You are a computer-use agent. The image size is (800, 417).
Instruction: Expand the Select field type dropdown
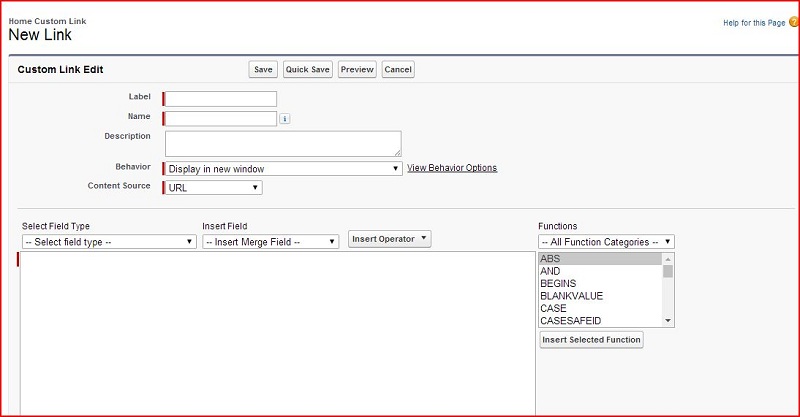[x=109, y=242]
